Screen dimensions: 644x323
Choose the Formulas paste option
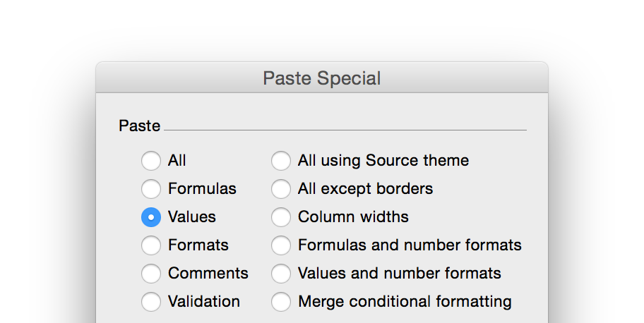(x=151, y=189)
